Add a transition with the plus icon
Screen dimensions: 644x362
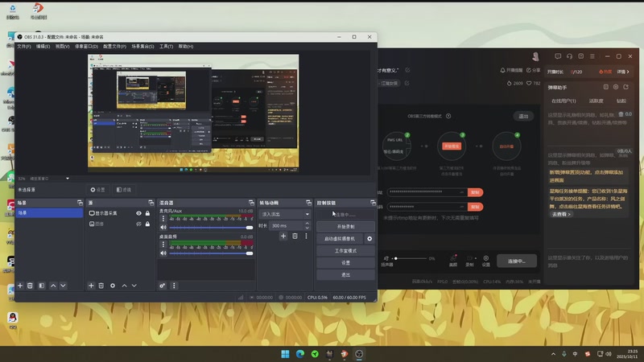(x=283, y=236)
